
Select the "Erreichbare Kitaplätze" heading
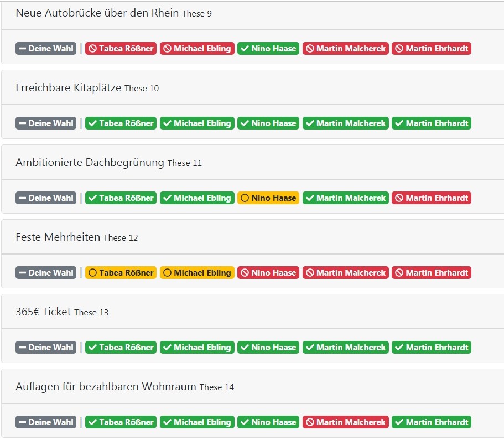(x=69, y=87)
